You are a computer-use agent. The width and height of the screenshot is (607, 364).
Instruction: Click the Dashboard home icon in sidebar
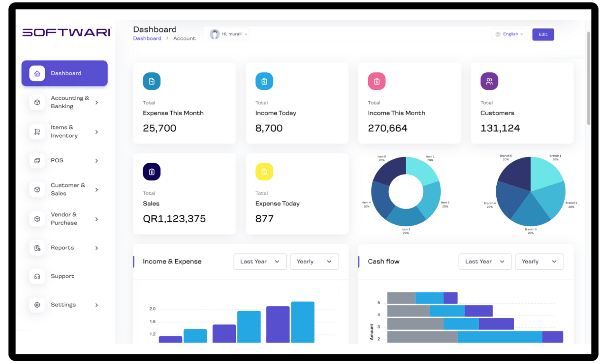pyautogui.click(x=37, y=73)
